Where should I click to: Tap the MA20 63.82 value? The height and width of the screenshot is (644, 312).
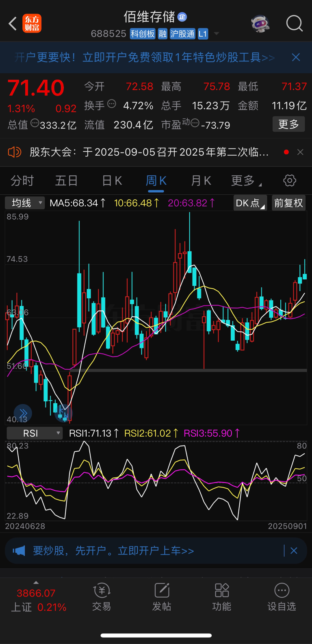tap(191, 203)
